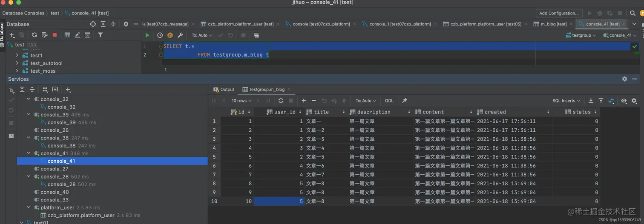Expand test1 schema node
The width and height of the screenshot is (644, 224).
tap(17, 55)
